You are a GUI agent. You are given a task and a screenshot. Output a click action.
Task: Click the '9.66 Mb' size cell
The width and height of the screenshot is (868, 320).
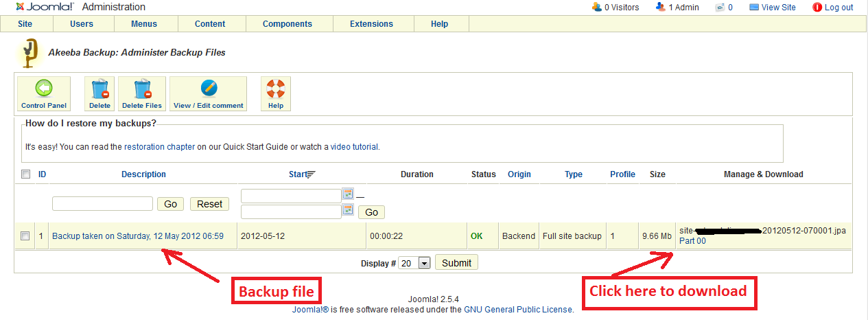point(657,236)
